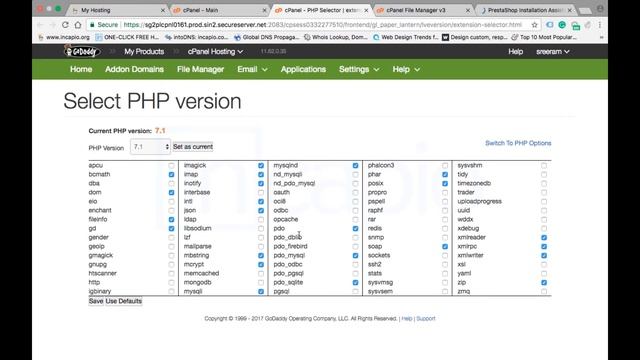Click the GoDaddy logo
This screenshot has height=360, width=640.
point(81,51)
